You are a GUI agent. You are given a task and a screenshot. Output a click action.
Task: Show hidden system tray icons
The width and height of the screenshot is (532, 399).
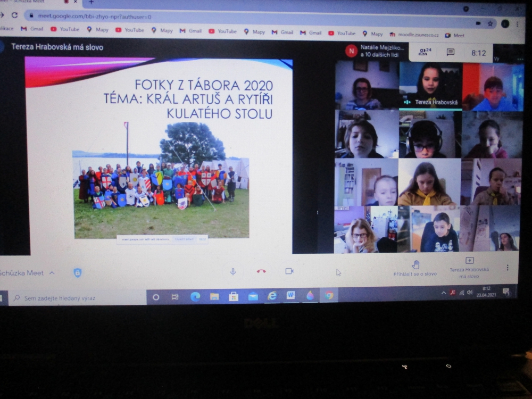tap(444, 293)
